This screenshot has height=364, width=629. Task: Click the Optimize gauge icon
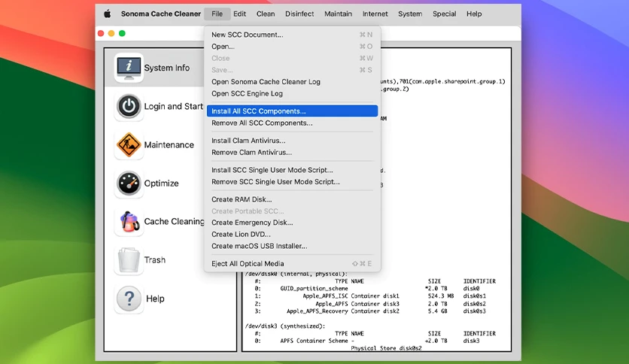point(129,184)
